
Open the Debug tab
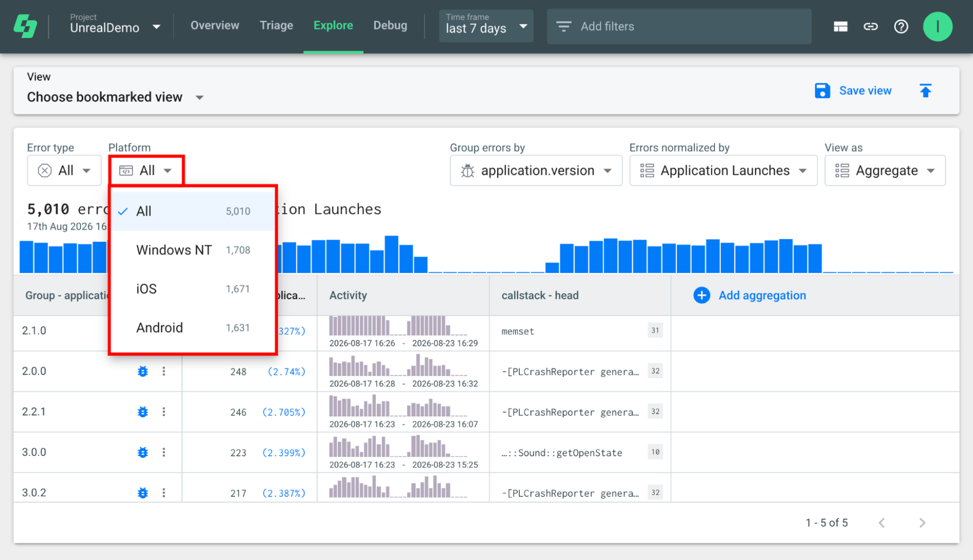point(390,26)
